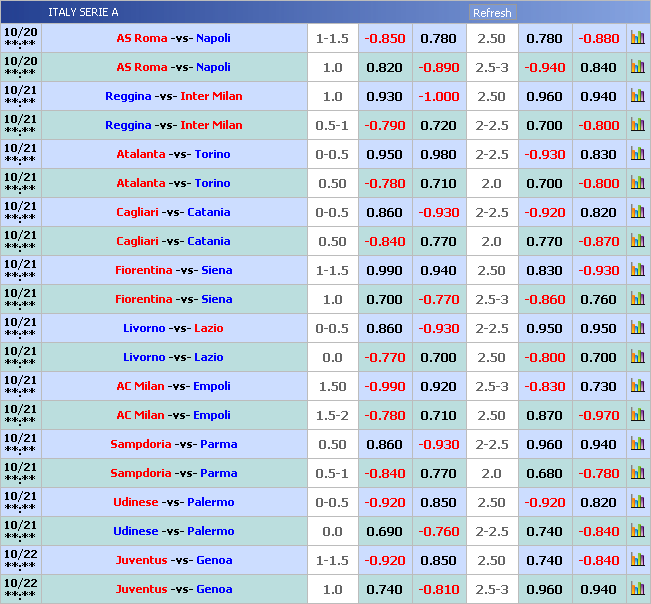The width and height of the screenshot is (651, 604).
Task: Click the Refresh button in the header
Action: pos(492,13)
